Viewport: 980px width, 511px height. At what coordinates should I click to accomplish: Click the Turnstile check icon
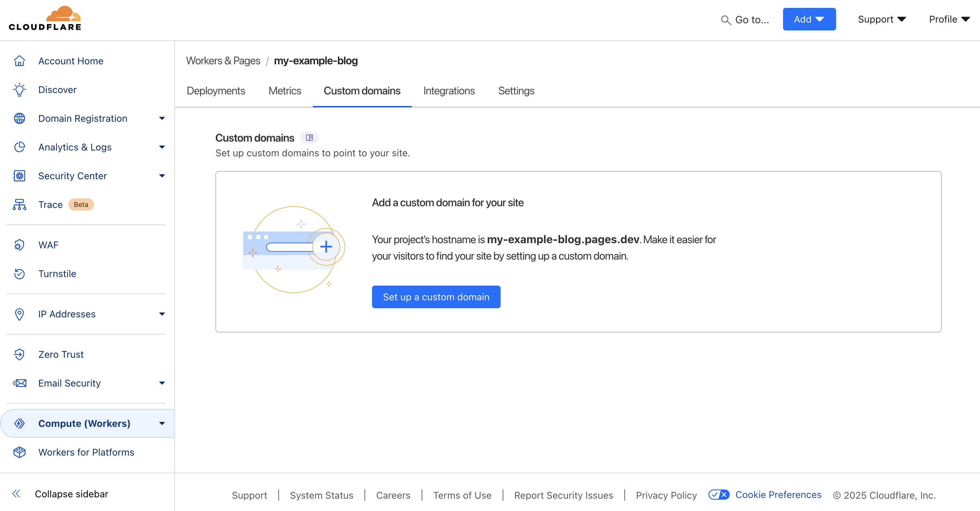point(19,274)
